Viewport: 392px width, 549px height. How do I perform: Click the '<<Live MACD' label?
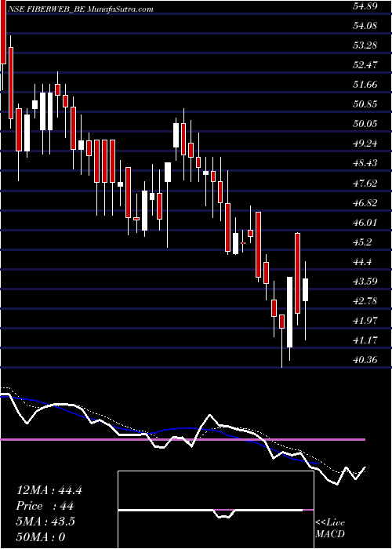[x=330, y=528]
